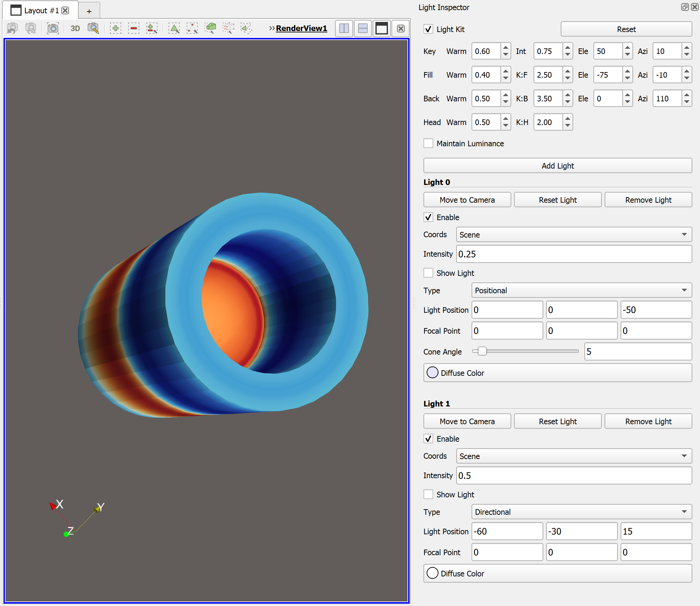Choose the select points on surface tool
Screen dimensions: 700x606
[192, 28]
